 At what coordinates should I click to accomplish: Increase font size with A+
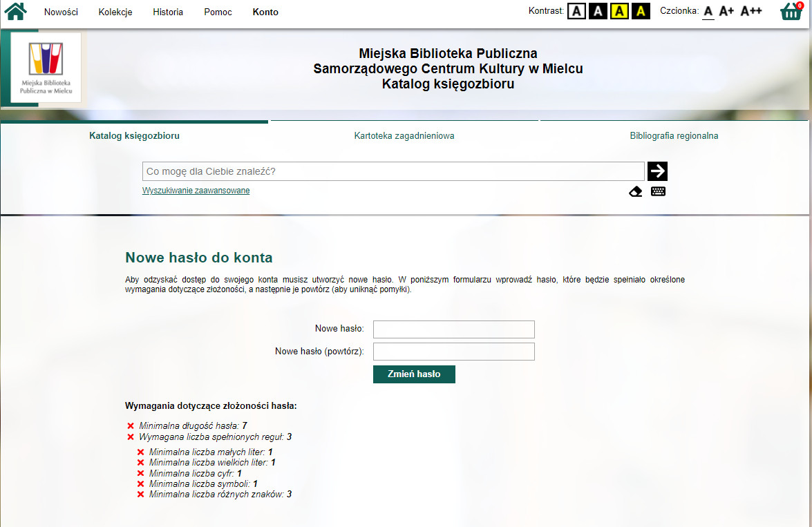(x=726, y=11)
